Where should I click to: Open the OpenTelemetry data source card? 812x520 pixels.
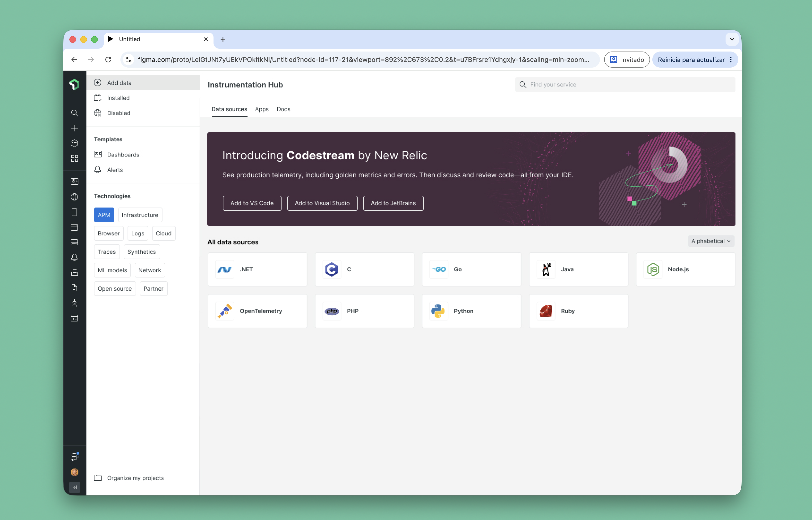pos(257,311)
